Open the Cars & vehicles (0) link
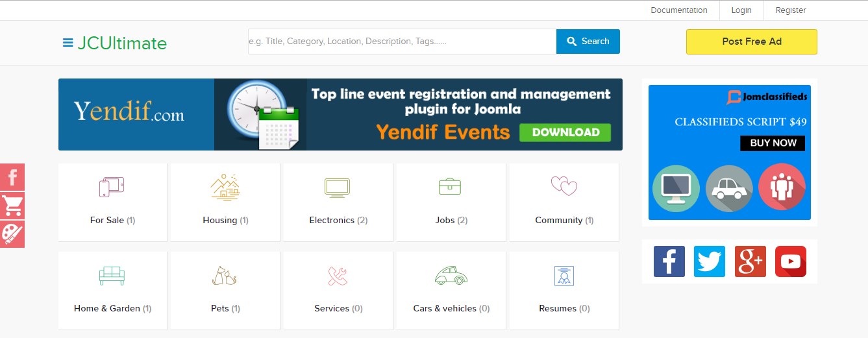868x338 pixels. (x=451, y=308)
